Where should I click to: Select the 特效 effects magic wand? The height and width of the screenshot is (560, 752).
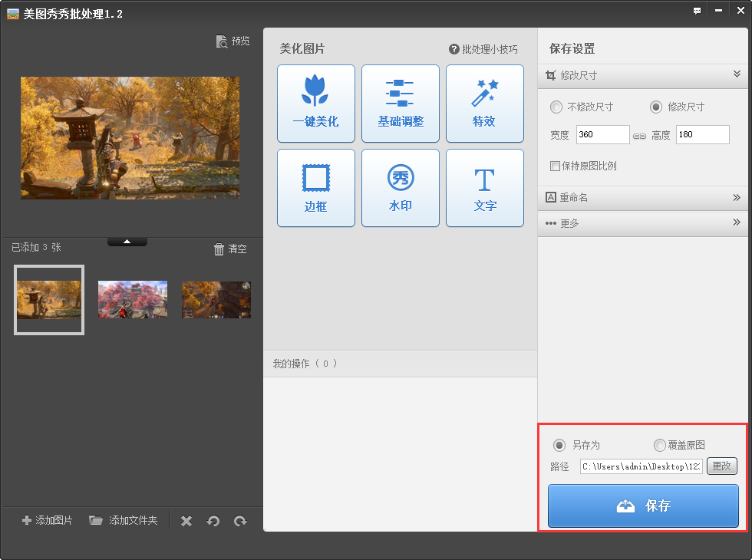[x=484, y=103]
